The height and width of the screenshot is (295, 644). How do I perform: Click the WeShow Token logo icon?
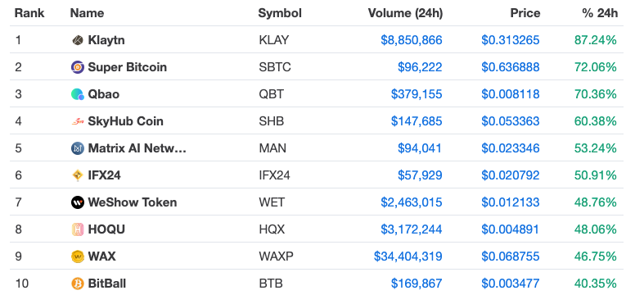(x=77, y=202)
